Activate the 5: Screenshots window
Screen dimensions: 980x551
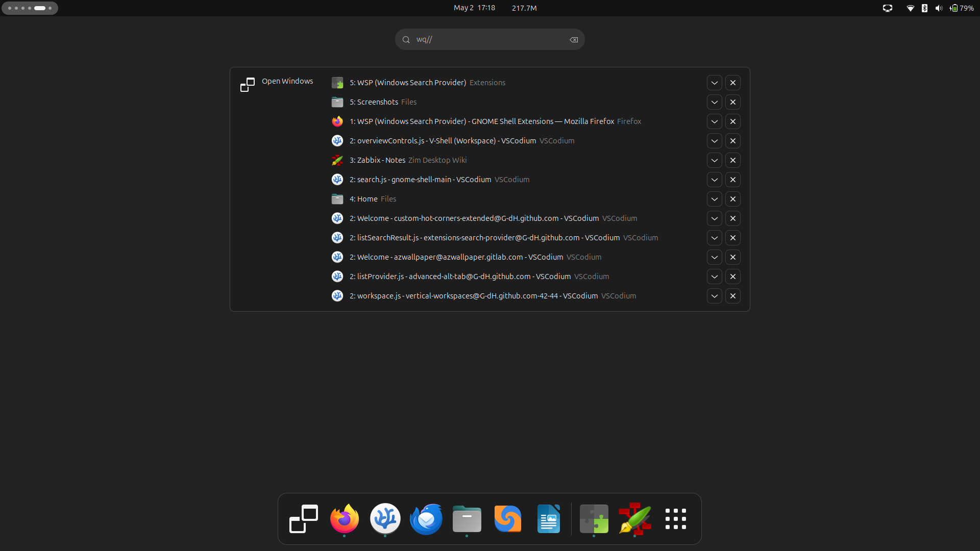(x=383, y=102)
